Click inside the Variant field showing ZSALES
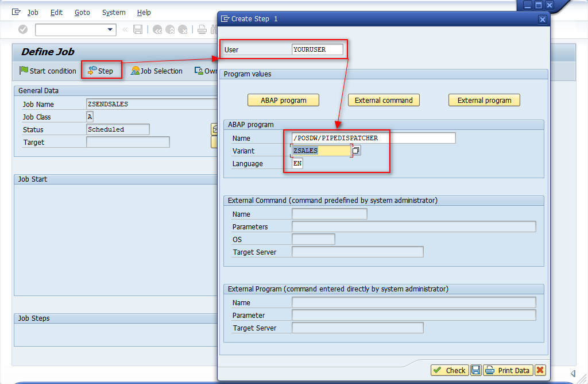 pyautogui.click(x=320, y=150)
